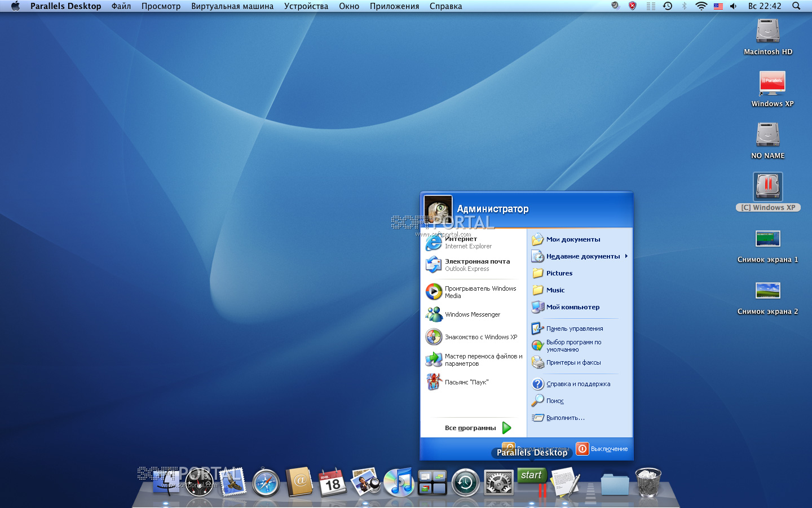Open the Parallels Desktop application menu
This screenshot has width=812, height=508.
pyautogui.click(x=65, y=6)
